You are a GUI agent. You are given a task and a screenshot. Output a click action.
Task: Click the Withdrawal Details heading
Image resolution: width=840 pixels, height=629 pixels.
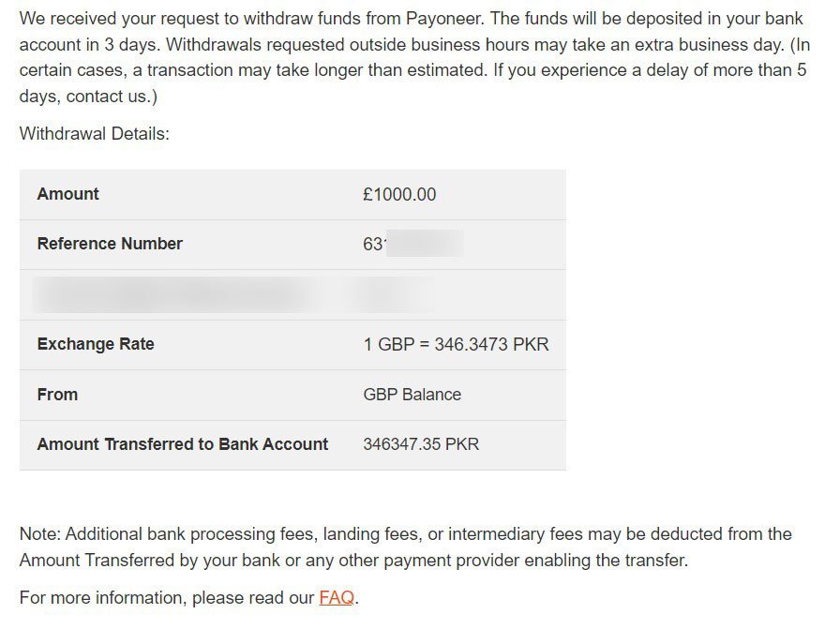(95, 133)
